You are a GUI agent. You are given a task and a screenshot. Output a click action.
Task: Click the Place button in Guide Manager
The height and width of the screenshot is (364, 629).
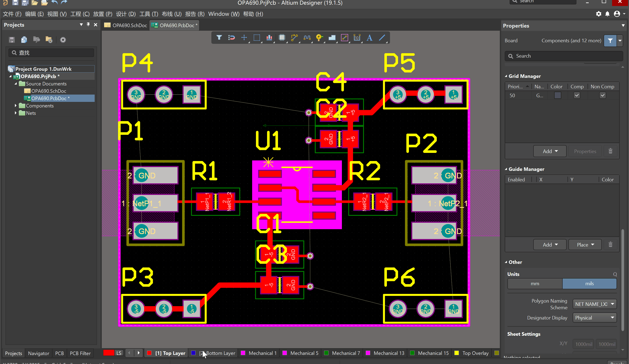[585, 245]
